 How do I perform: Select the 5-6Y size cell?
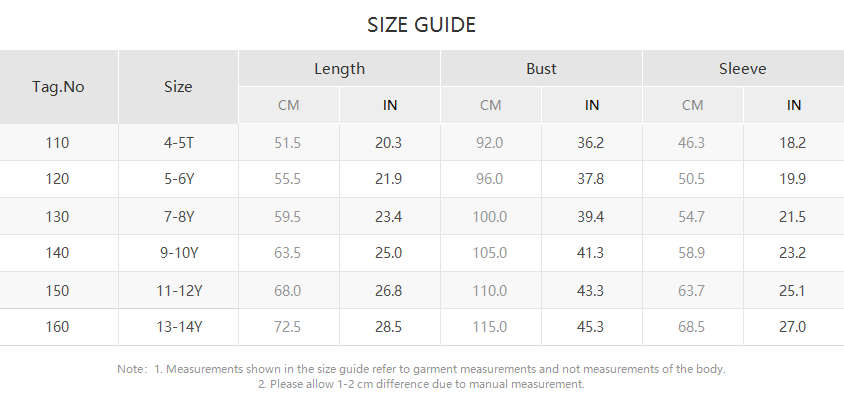(178, 180)
